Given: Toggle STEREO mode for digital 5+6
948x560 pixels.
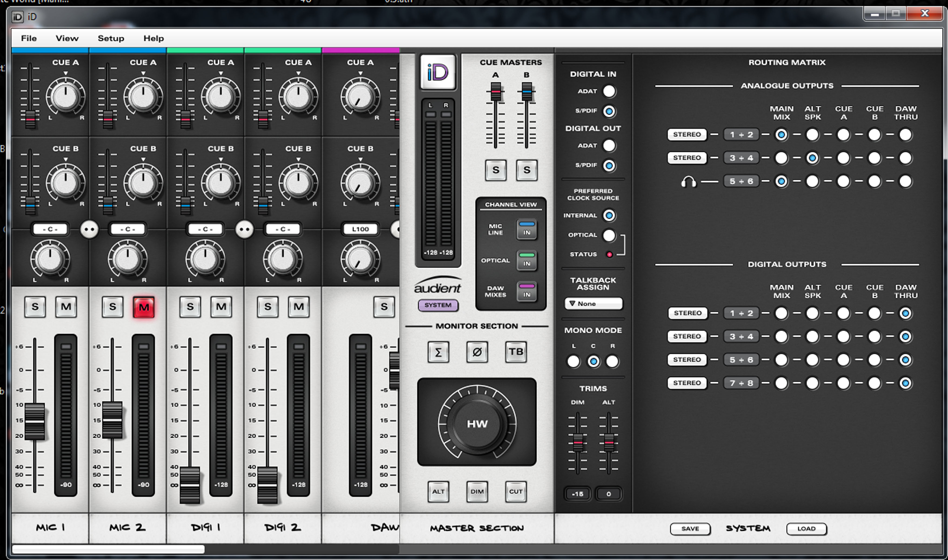Looking at the screenshot, I should 687,360.
